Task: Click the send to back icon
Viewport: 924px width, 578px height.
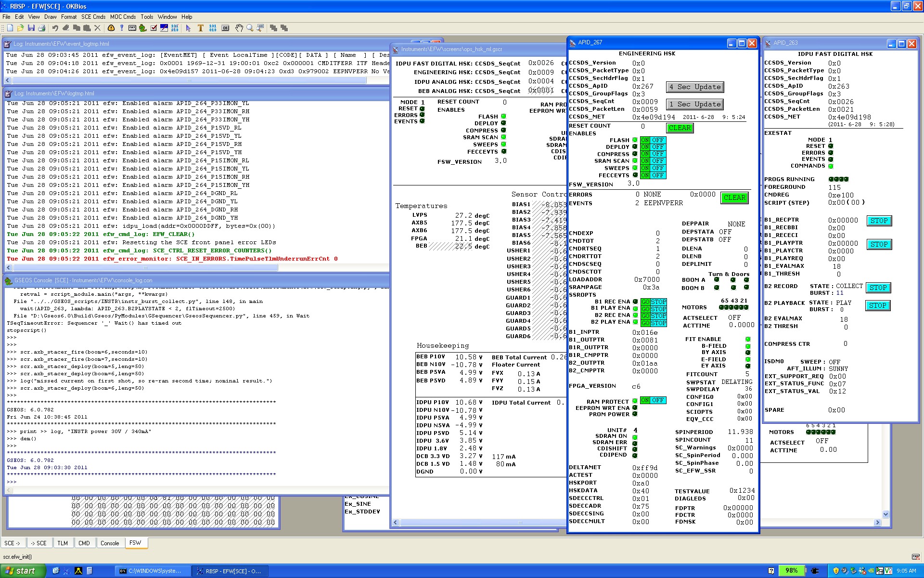Action: (284, 28)
